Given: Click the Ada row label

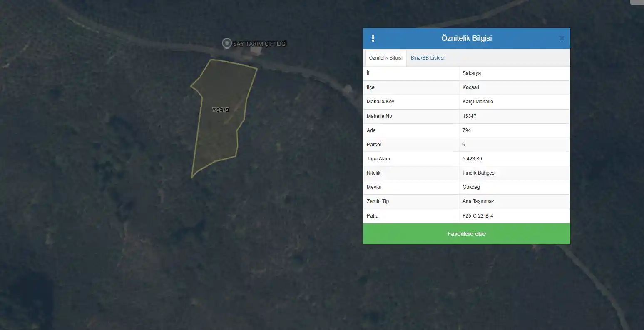Looking at the screenshot, I should point(371,130).
